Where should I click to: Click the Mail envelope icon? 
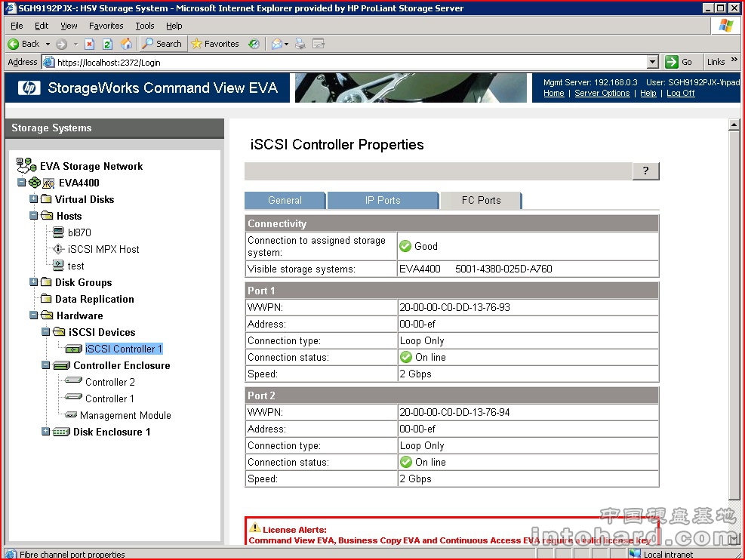point(276,45)
